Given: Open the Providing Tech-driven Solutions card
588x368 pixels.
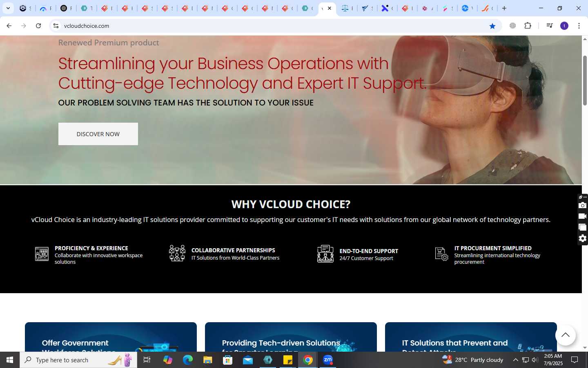Looking at the screenshot, I should click(x=291, y=337).
